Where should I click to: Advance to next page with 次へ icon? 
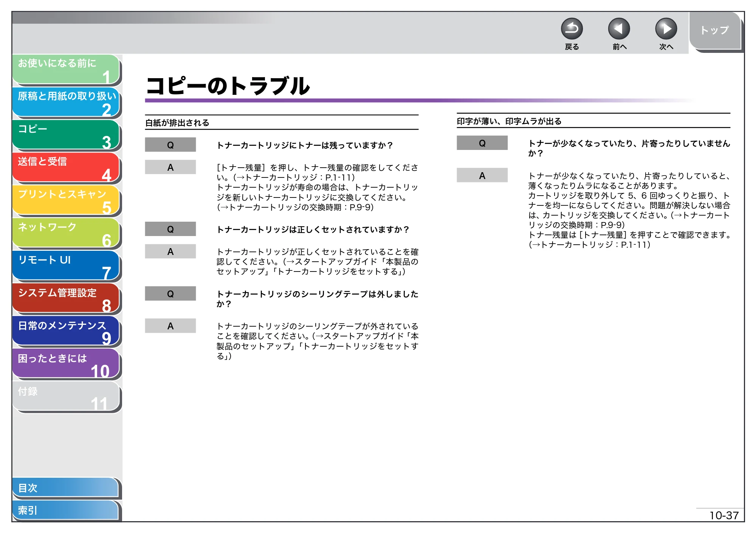pos(666,29)
